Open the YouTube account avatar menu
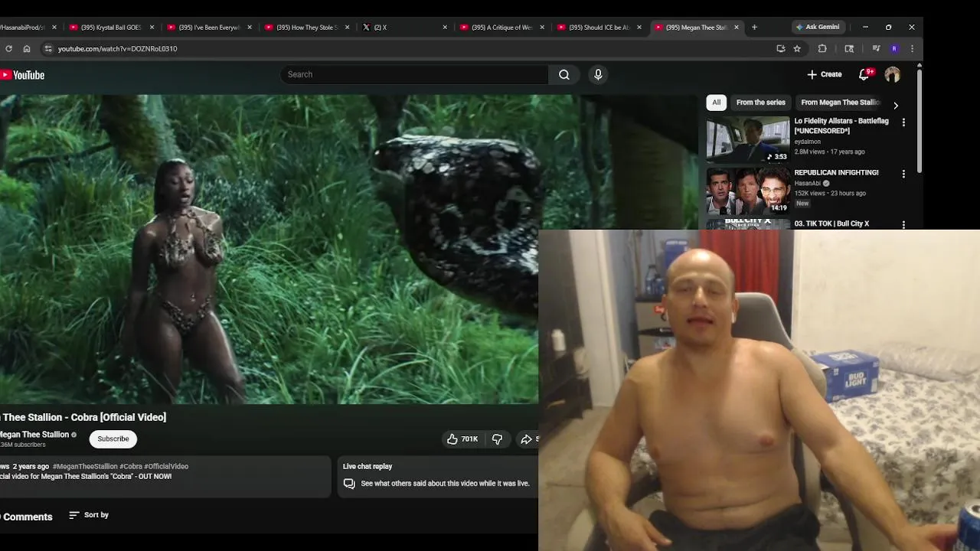Screen dimensions: 980x551 pos(893,74)
